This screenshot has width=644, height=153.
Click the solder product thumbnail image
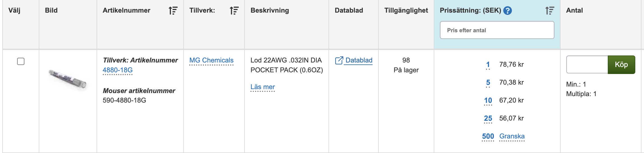coord(68,80)
